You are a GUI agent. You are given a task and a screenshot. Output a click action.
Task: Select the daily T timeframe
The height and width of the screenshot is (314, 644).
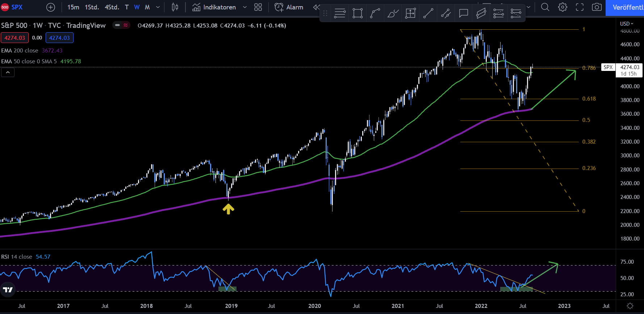click(x=127, y=7)
